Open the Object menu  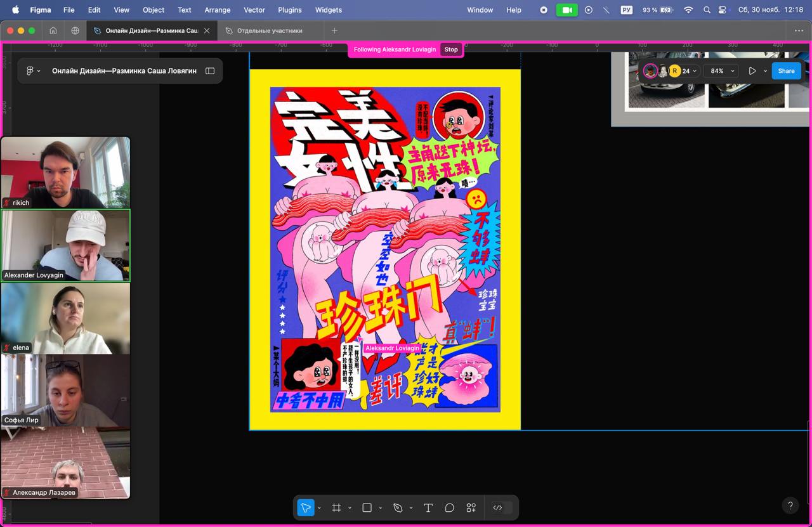154,10
